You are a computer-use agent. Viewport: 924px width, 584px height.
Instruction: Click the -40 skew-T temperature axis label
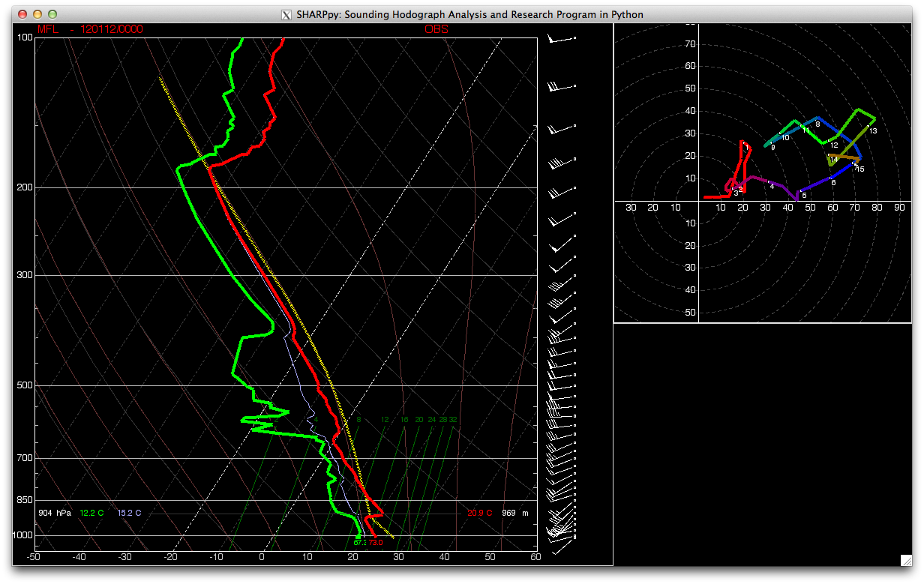click(79, 557)
